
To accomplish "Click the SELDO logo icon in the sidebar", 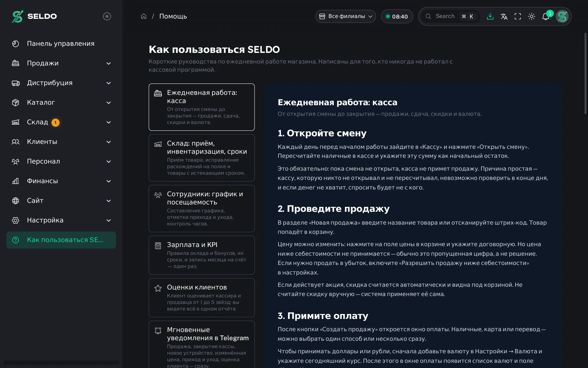I will click(17, 16).
